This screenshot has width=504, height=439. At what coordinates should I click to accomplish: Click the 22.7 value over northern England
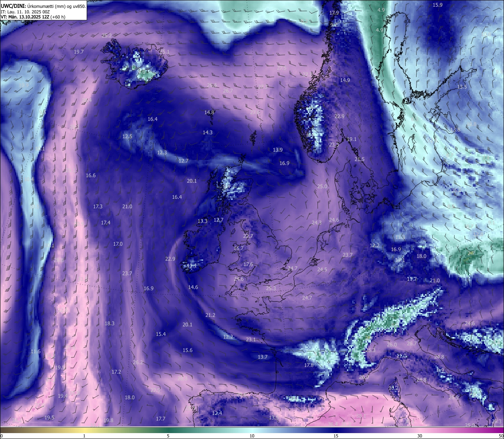[x=248, y=236]
